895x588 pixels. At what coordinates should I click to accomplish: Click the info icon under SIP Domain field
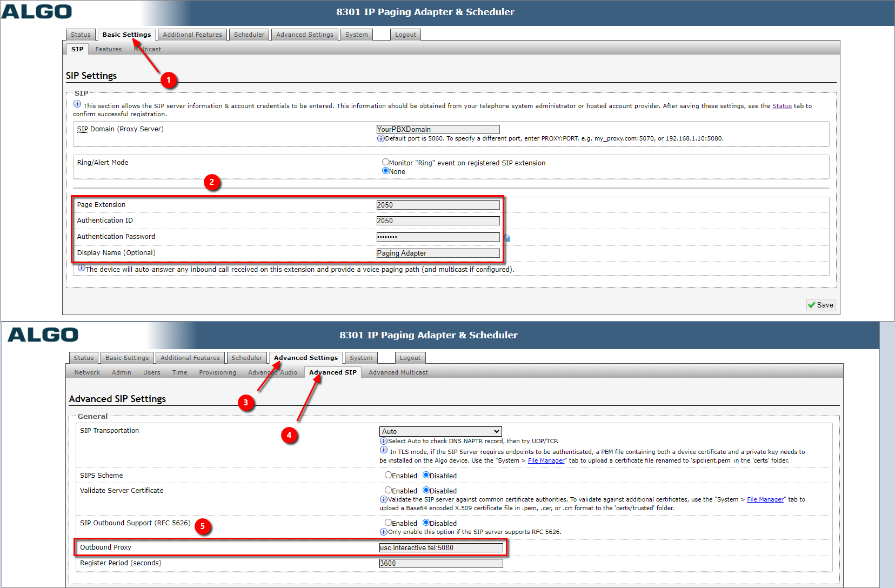(x=380, y=138)
